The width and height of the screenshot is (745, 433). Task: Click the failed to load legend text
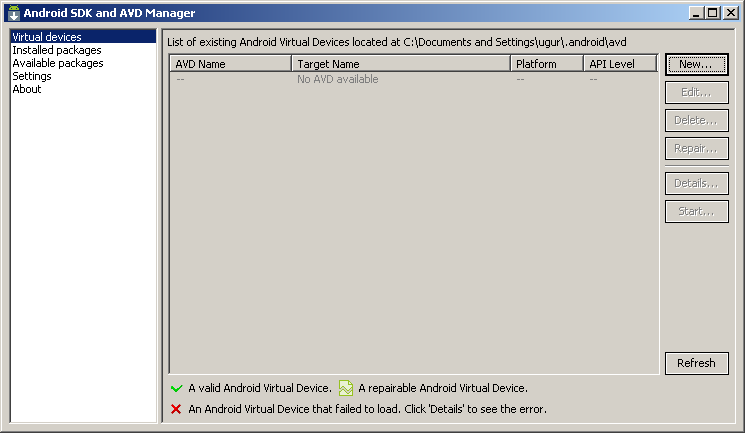(x=367, y=409)
